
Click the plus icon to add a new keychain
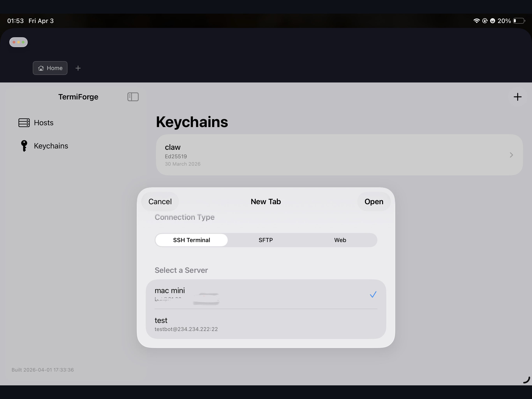tap(518, 97)
